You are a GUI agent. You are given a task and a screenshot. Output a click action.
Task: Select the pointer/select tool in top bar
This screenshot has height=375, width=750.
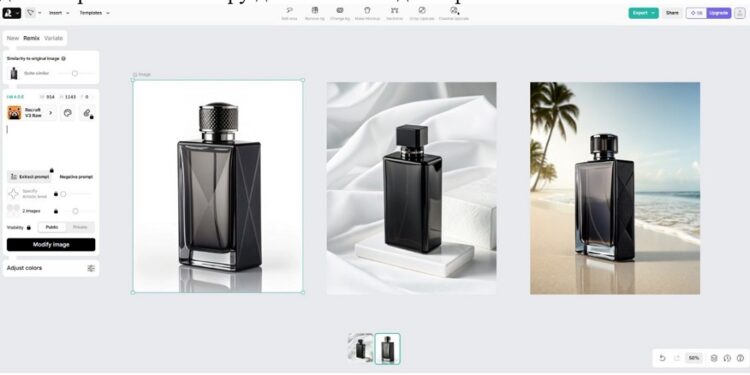31,13
